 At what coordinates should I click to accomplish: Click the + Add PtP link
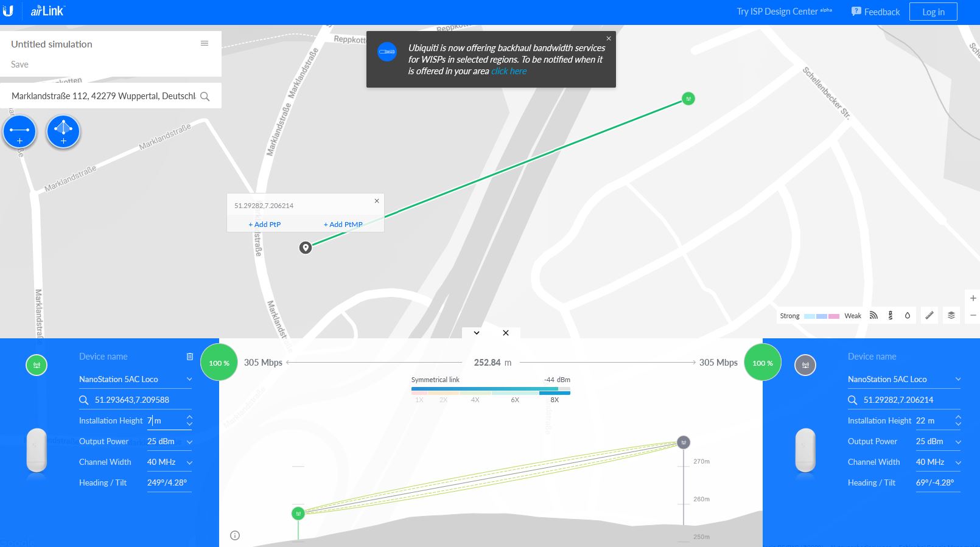[x=265, y=225]
